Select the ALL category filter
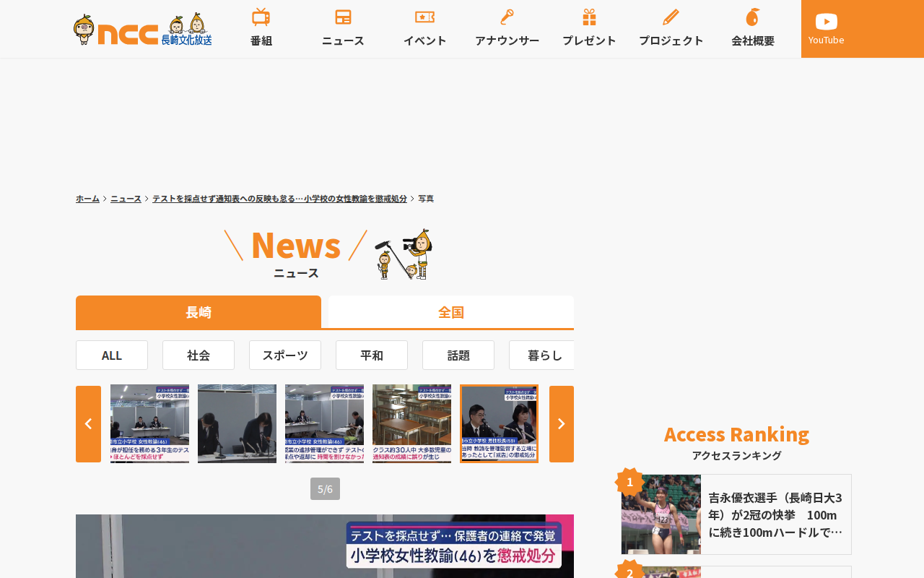Screen dimensions: 924x578 coord(112,355)
